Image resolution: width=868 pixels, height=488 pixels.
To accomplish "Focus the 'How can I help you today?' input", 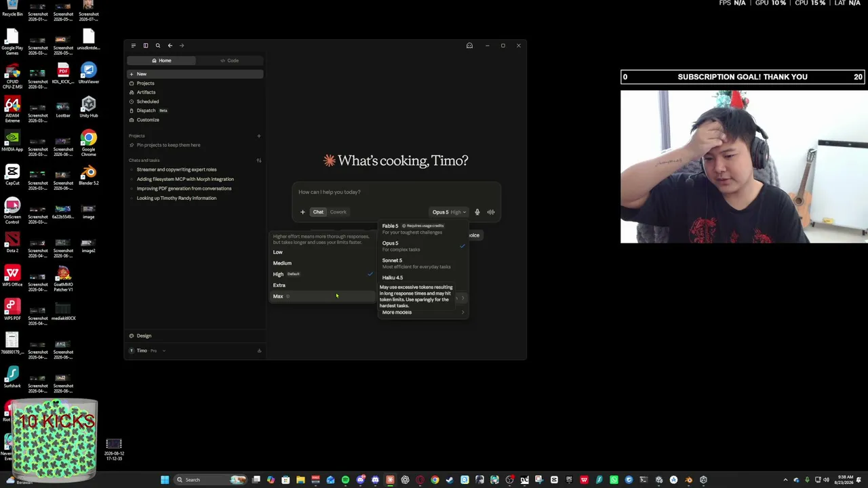I will point(397,192).
